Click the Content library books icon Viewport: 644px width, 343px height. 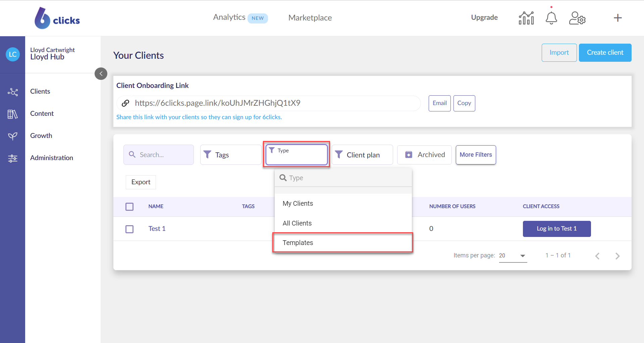click(x=13, y=114)
